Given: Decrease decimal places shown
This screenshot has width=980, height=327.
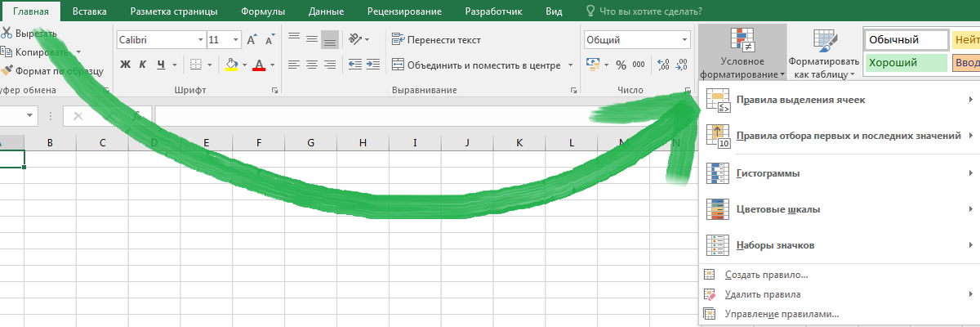Looking at the screenshot, I should click(x=680, y=65).
